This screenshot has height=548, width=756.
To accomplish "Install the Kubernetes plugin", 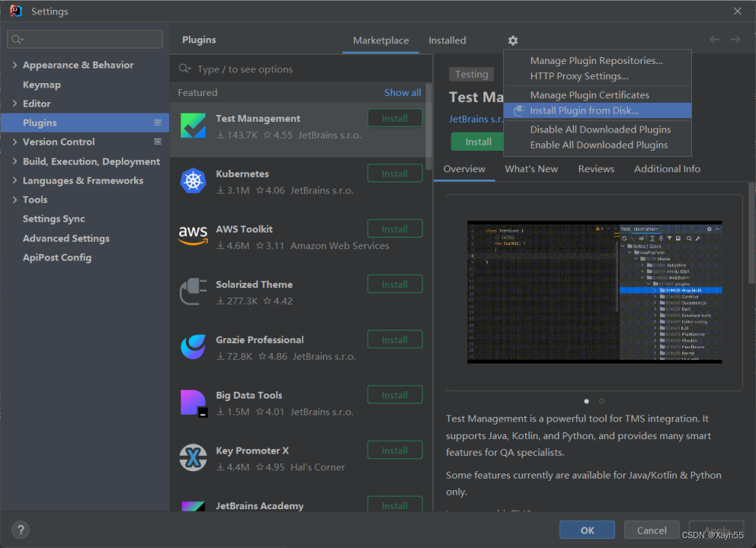I will tap(395, 174).
